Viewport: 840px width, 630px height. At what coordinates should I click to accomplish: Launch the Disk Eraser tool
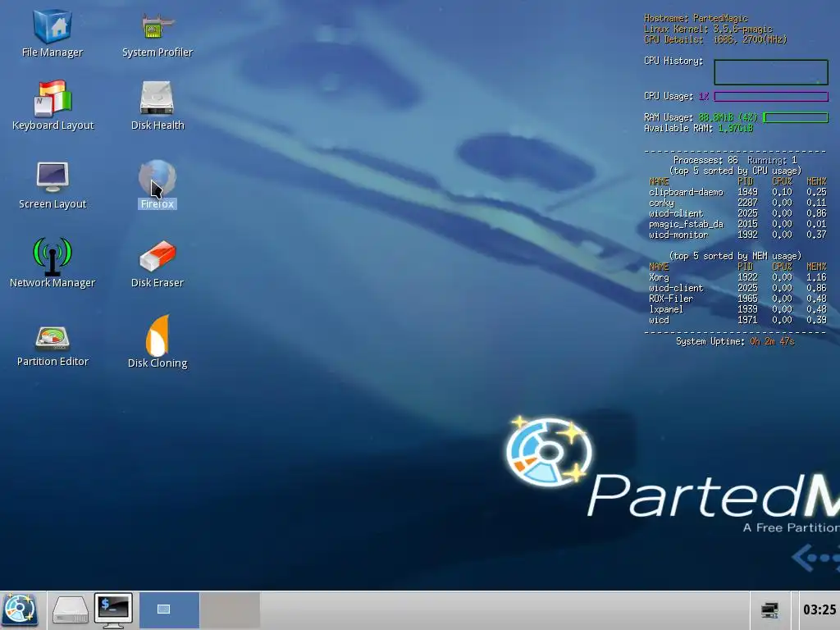pyautogui.click(x=157, y=263)
